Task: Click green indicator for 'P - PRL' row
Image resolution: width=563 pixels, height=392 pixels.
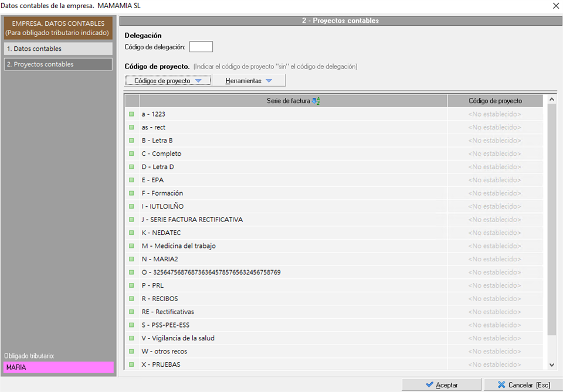Action: [131, 285]
